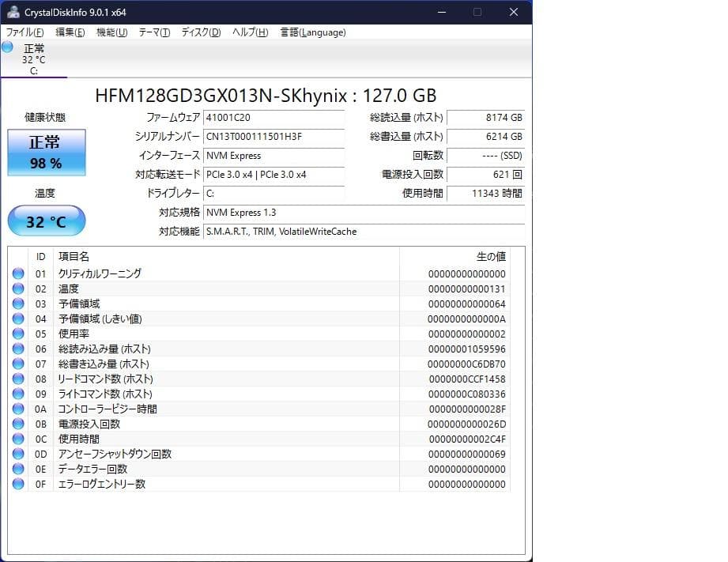Viewport: 728px width, 562px height.
Task: Click the status orb for 総読み込み量 (ホスト)
Action: 18,349
